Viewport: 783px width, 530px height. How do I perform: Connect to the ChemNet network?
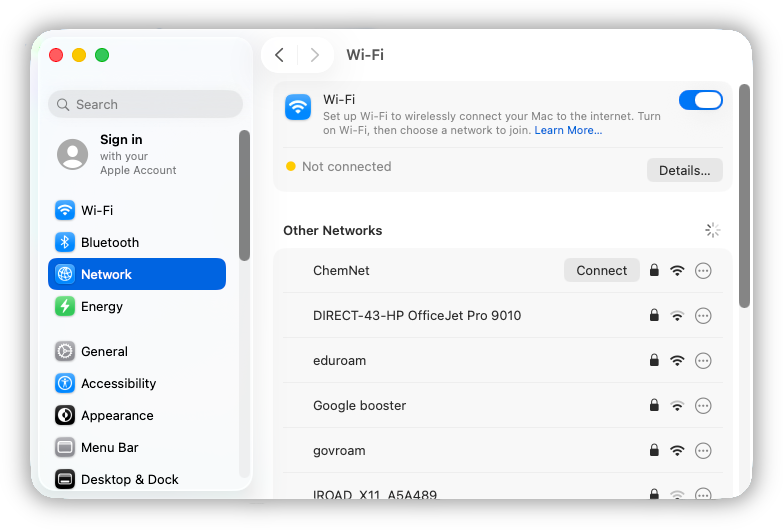point(601,270)
